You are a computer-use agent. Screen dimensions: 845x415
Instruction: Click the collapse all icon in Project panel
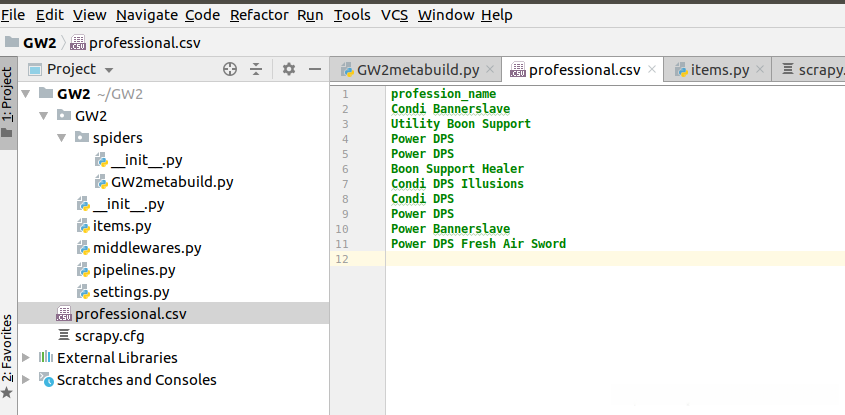click(x=256, y=69)
